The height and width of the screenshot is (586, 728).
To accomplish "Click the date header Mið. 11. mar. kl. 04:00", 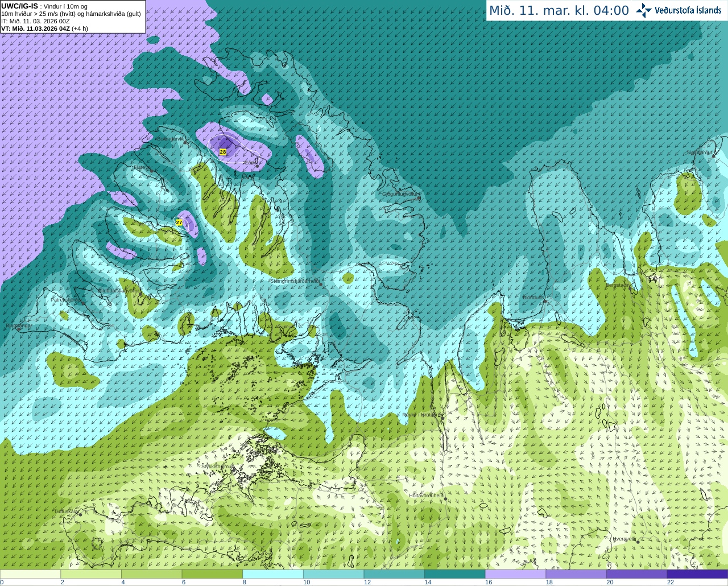I will (559, 10).
